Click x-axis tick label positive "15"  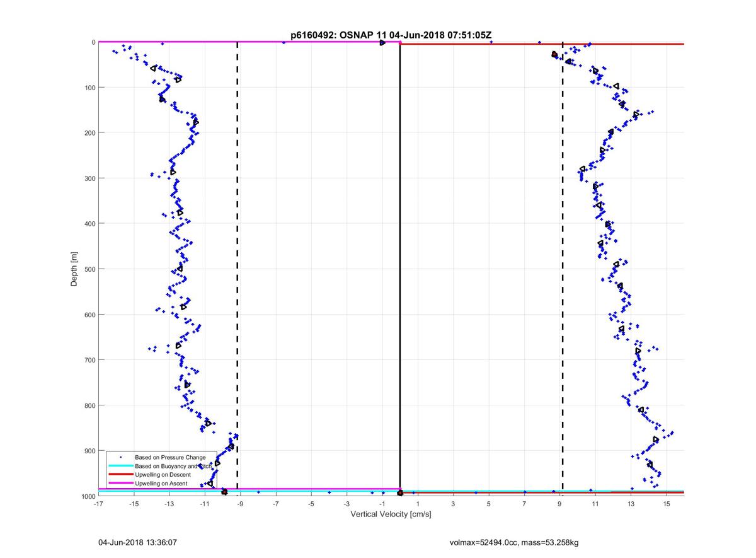tap(667, 504)
